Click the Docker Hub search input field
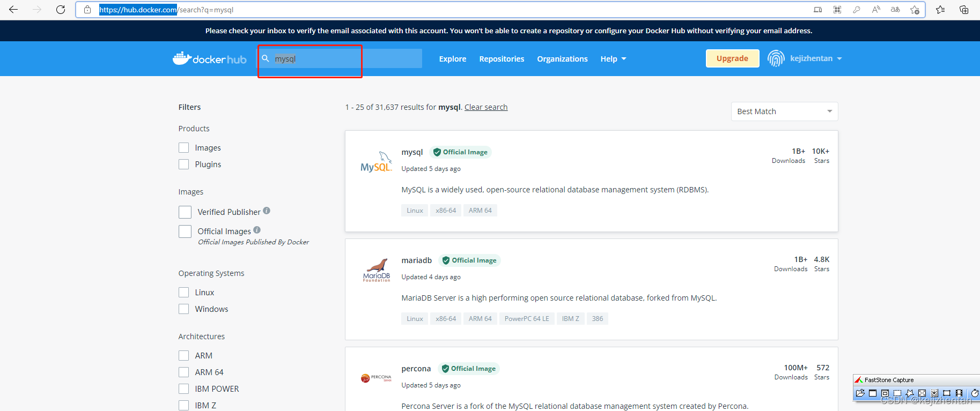 pyautogui.click(x=340, y=58)
